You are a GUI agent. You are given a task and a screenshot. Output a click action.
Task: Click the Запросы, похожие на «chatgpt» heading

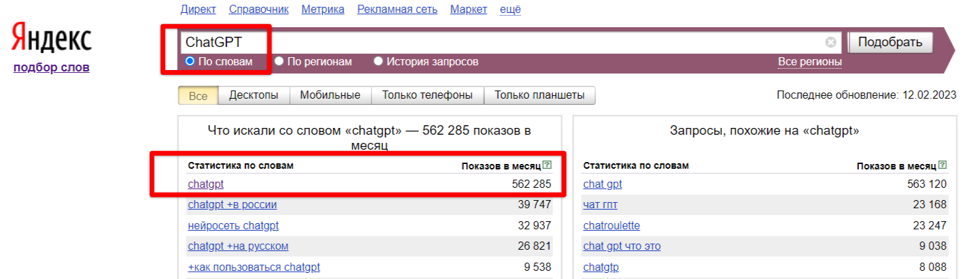[764, 131]
